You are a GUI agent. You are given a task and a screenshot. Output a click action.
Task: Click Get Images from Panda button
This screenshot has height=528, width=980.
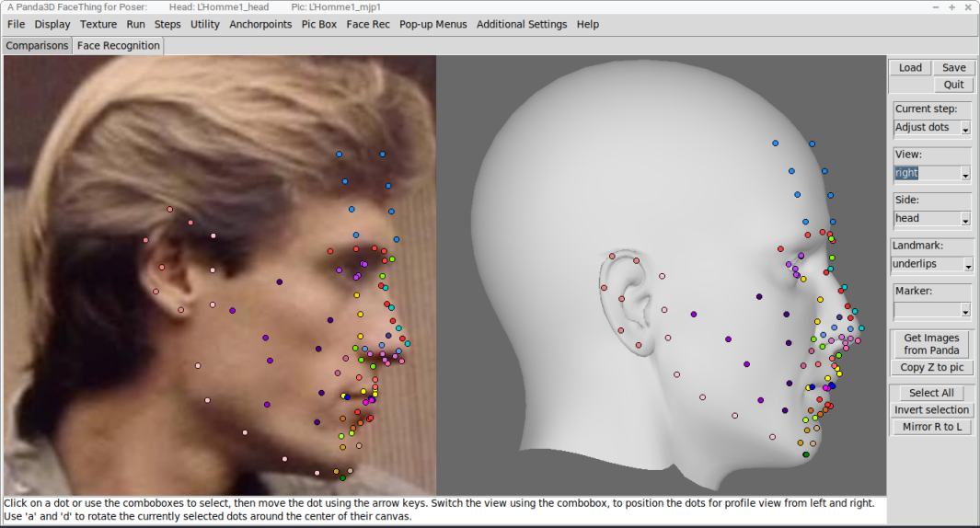click(931, 344)
